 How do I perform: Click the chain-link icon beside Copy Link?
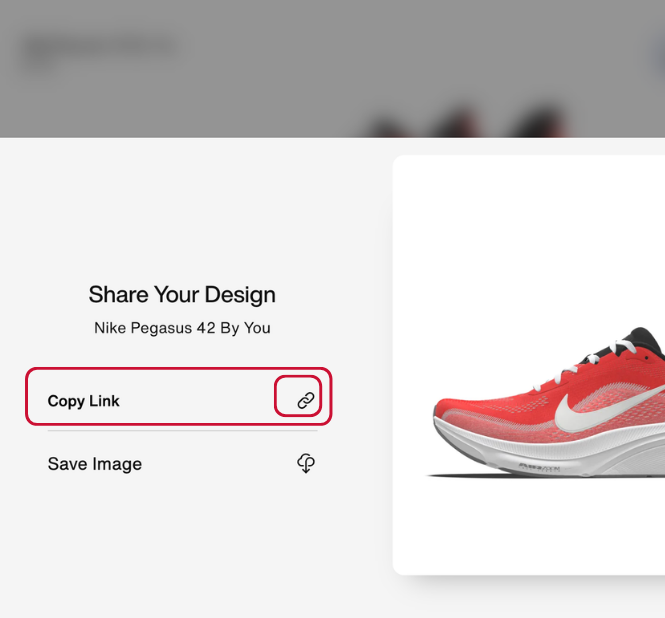[306, 400]
